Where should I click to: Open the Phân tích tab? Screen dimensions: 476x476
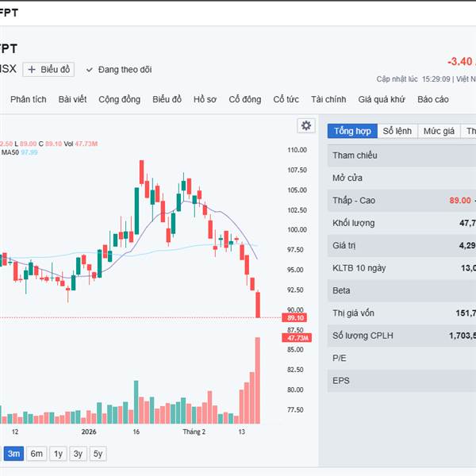click(29, 99)
